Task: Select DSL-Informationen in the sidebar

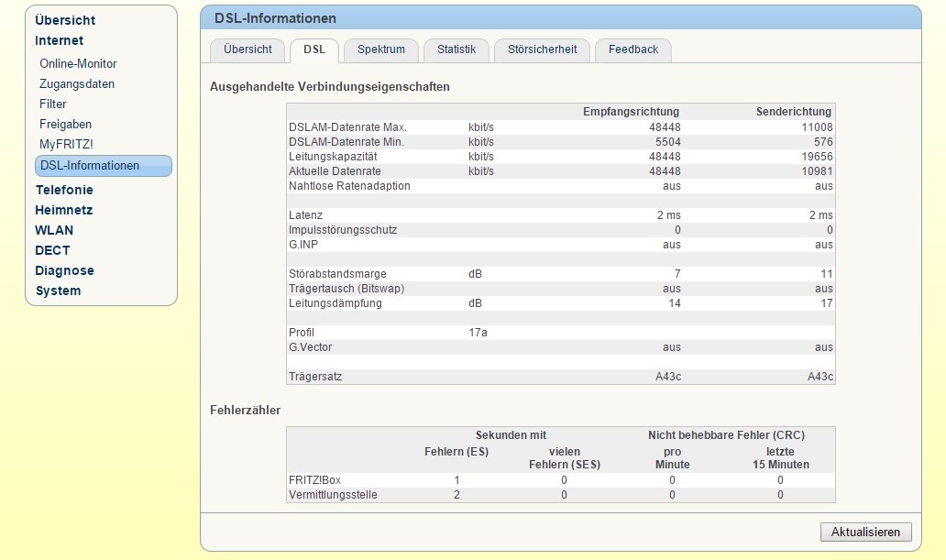Action: 90,166
